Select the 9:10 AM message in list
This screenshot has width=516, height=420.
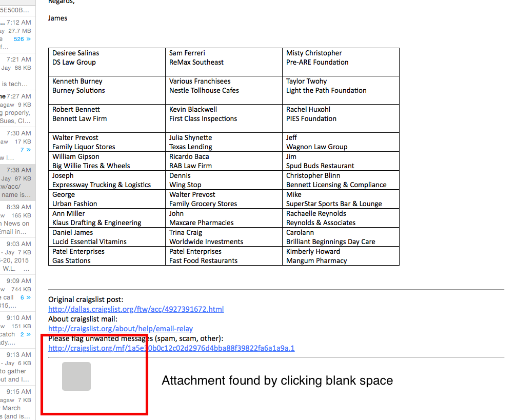pos(17,330)
